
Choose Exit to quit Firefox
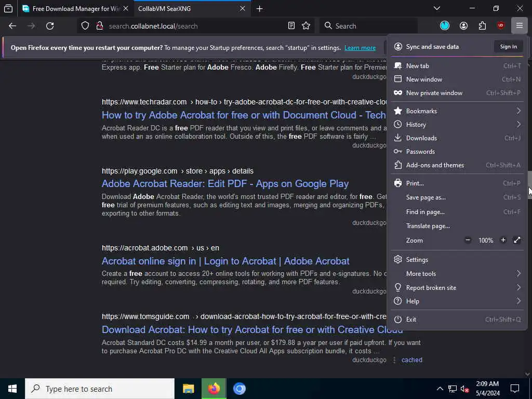point(457,320)
